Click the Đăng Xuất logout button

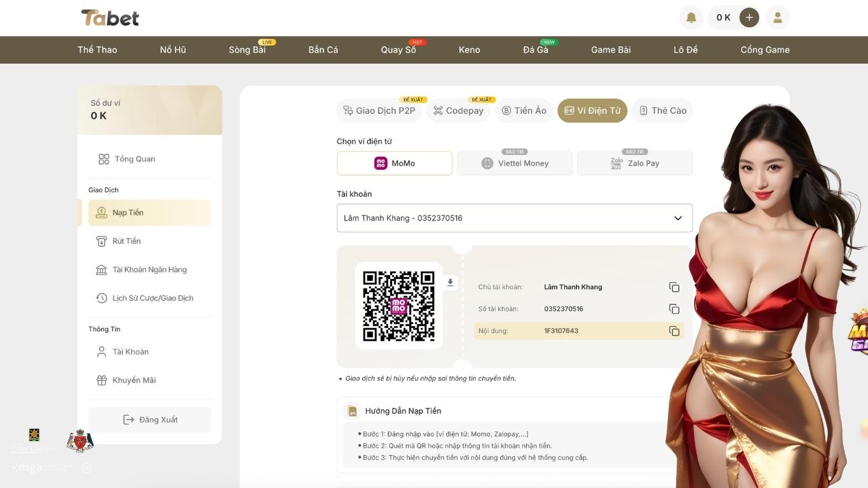(150, 419)
